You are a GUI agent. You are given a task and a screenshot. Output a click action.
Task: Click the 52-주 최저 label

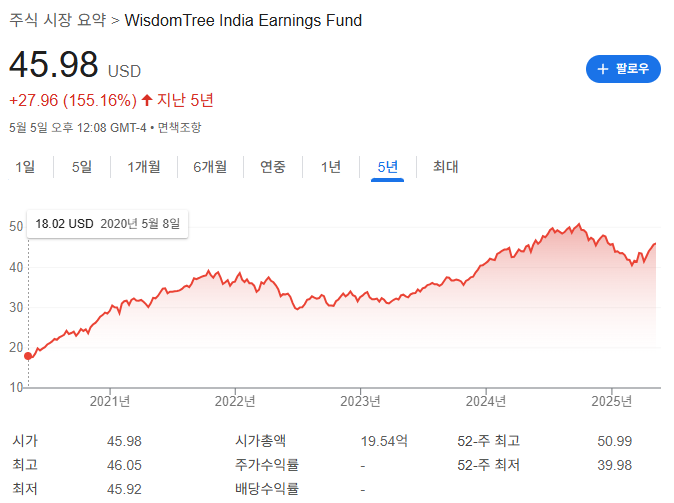[489, 465]
